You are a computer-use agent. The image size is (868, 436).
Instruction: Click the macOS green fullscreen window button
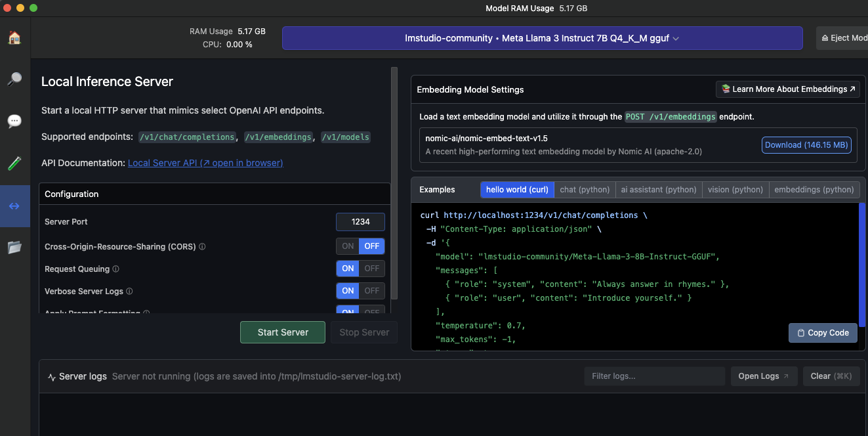(x=33, y=8)
